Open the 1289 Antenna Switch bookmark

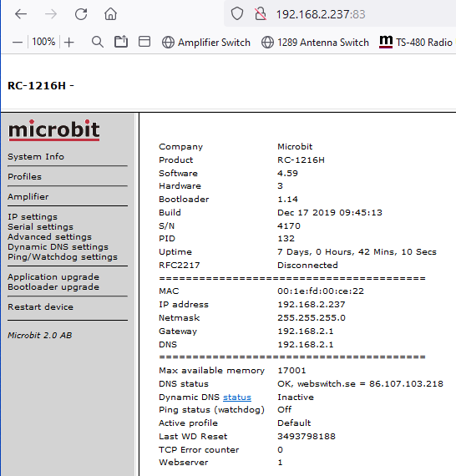315,43
